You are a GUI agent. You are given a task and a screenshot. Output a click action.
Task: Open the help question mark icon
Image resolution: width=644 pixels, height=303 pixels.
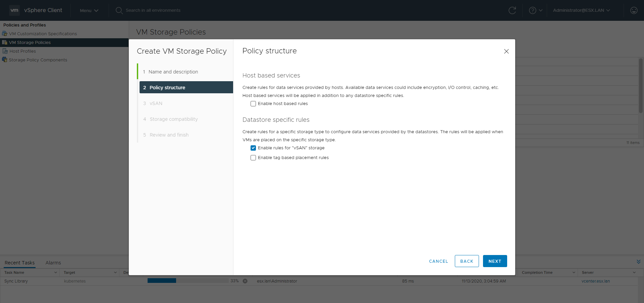(532, 10)
